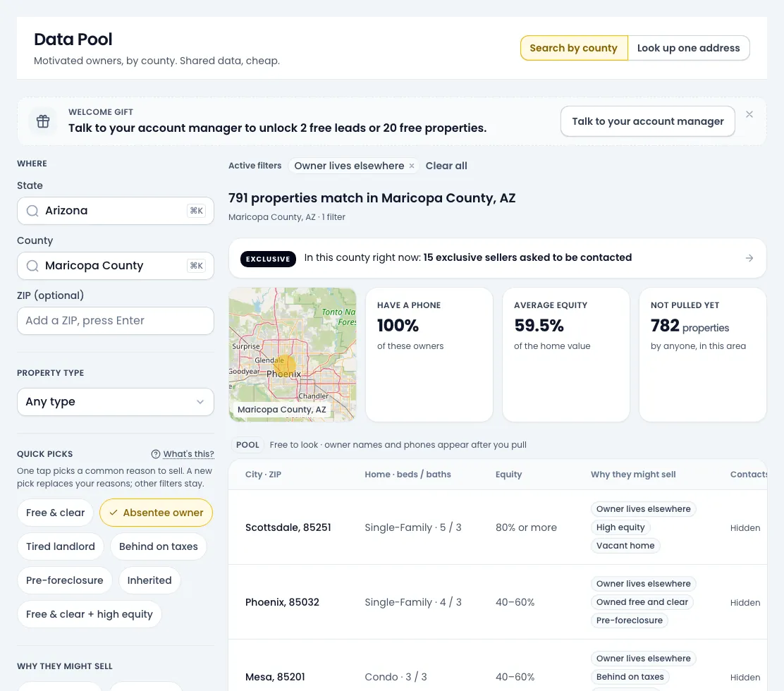
Task: Click the Not pulled yet 782 card
Action: [x=702, y=355]
